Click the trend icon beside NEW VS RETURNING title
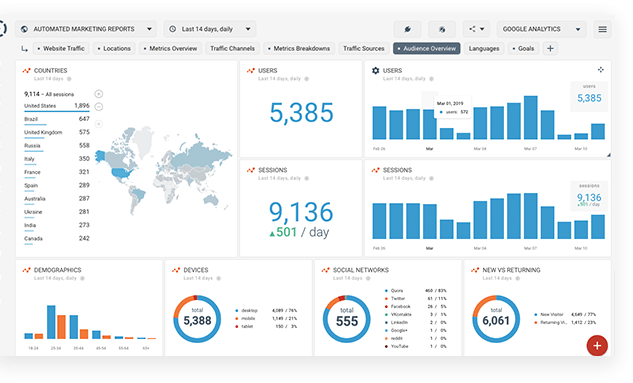The width and height of the screenshot is (633, 383). 475,270
